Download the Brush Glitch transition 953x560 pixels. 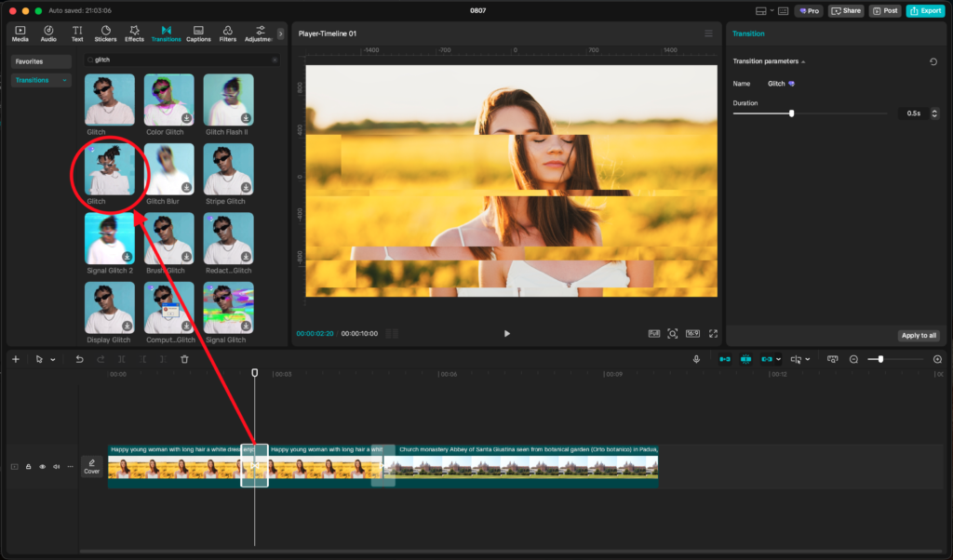click(x=186, y=257)
